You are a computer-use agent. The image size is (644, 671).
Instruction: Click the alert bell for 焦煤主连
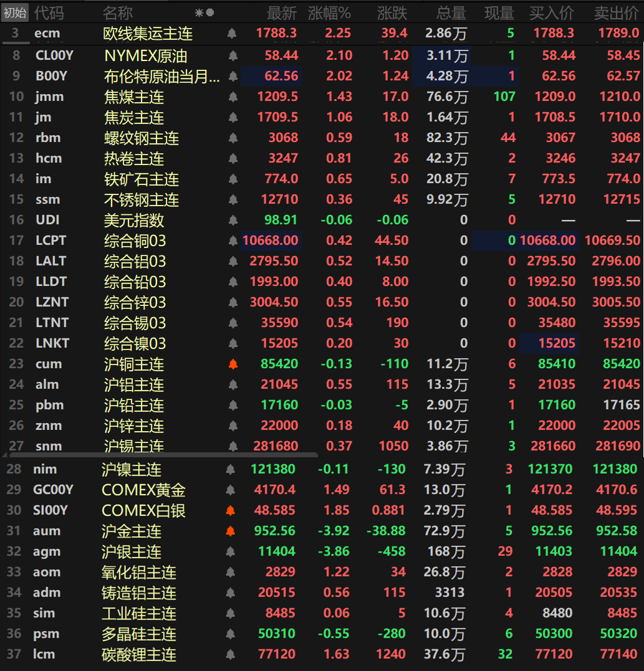pos(233,97)
